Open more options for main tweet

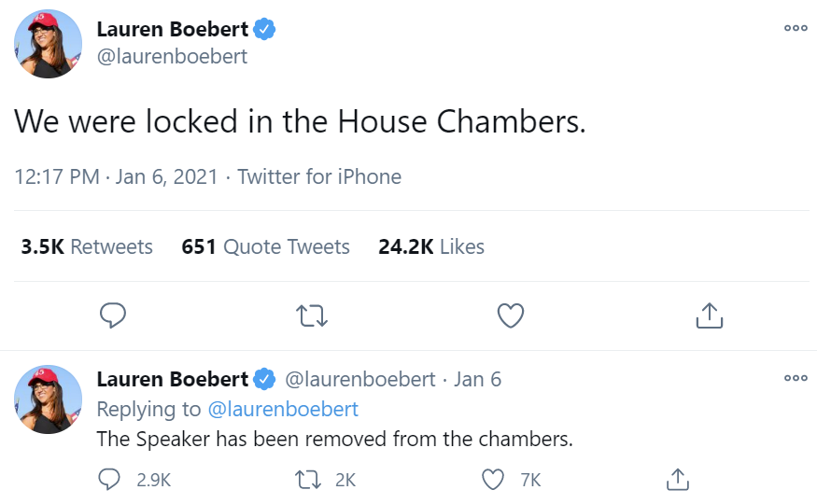tap(796, 28)
